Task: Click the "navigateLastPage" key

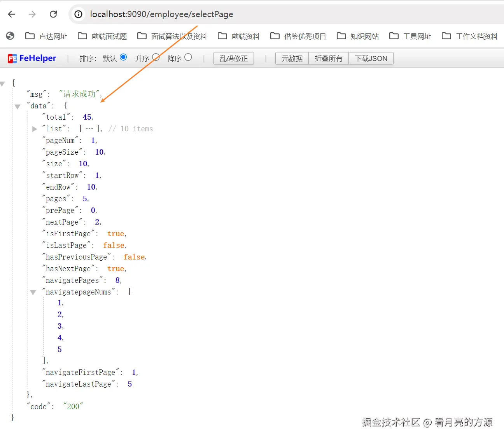Action: 79,384
